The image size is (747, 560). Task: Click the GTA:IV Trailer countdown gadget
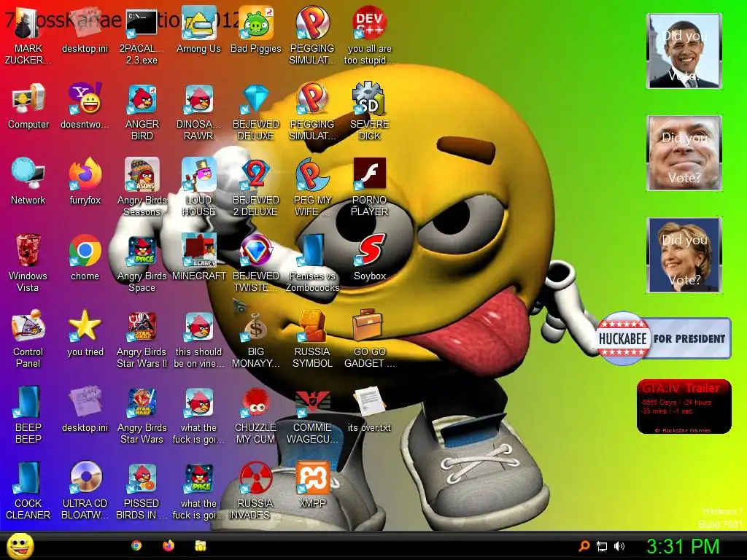tap(684, 407)
